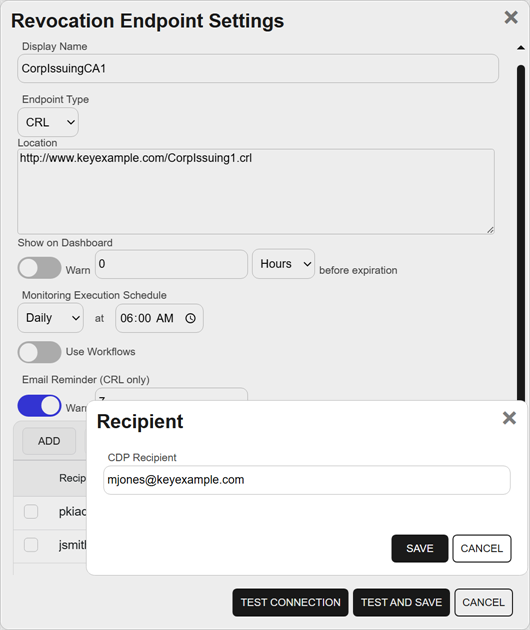Close the Recipient dialog with X icon
This screenshot has width=530, height=630.
[509, 418]
